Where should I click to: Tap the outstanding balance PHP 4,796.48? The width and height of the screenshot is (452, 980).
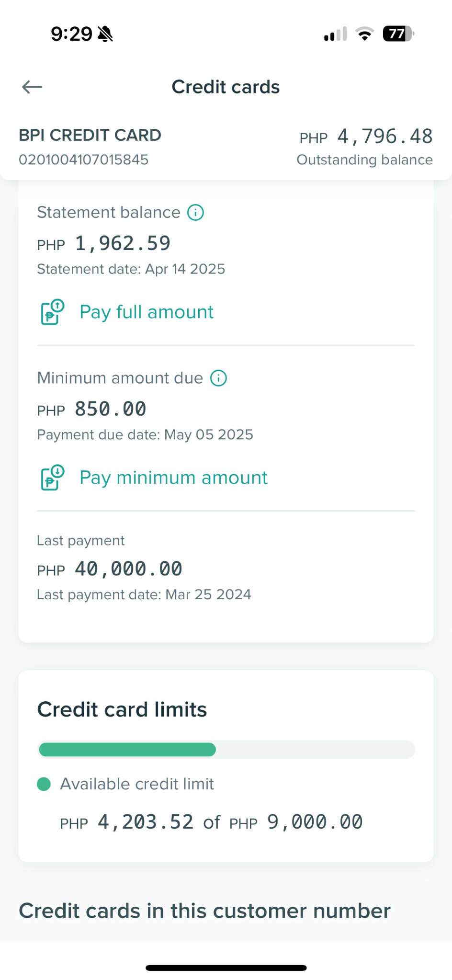click(366, 137)
